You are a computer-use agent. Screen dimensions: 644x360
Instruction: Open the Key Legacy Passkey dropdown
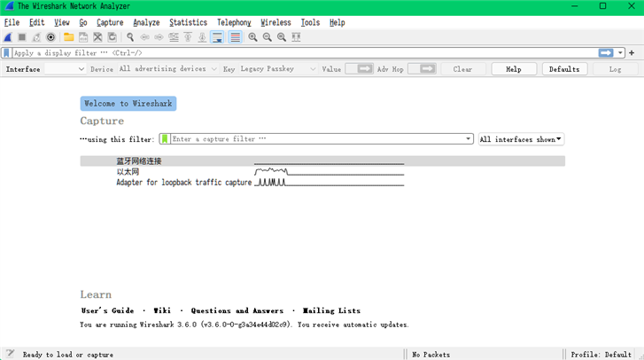[x=278, y=69]
